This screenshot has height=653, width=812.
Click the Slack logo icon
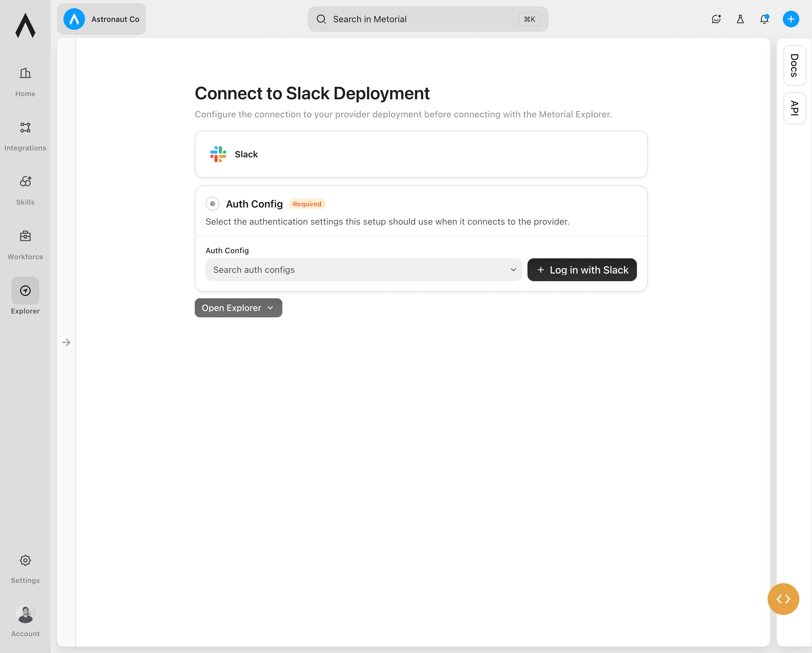pyautogui.click(x=218, y=154)
